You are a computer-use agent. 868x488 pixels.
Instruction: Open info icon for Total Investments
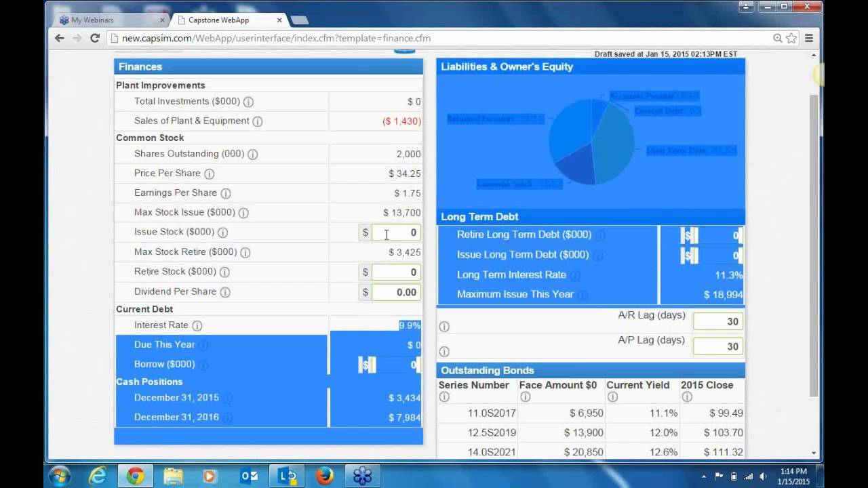(x=248, y=102)
